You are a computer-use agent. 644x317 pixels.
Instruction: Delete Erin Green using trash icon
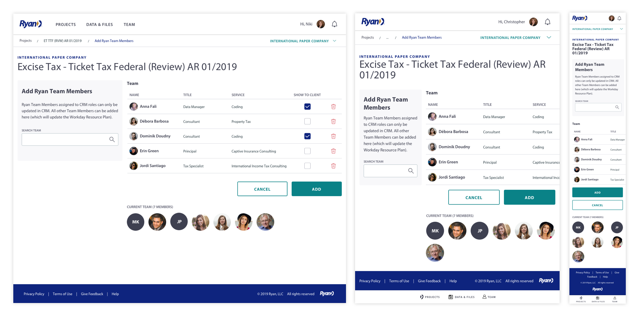[x=333, y=151]
